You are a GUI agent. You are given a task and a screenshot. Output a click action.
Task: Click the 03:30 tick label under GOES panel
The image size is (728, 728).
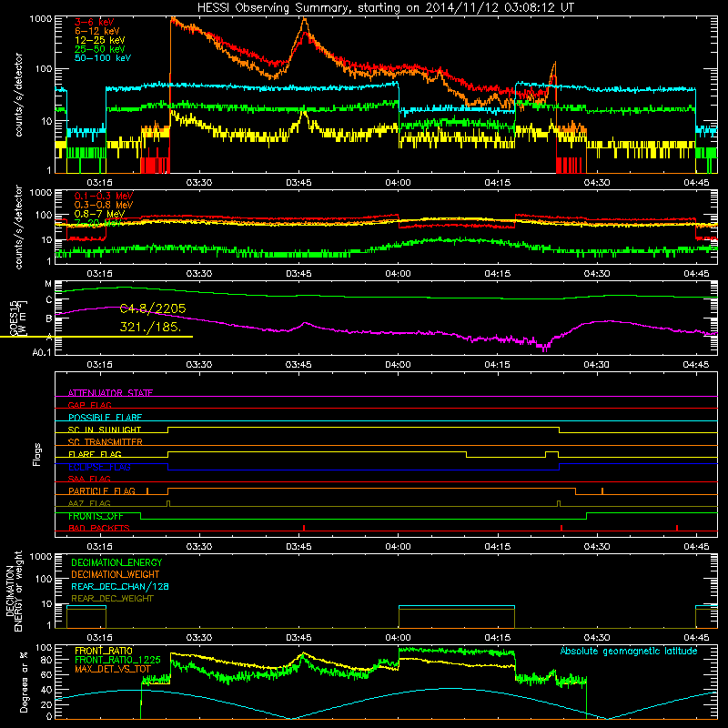[x=199, y=365]
